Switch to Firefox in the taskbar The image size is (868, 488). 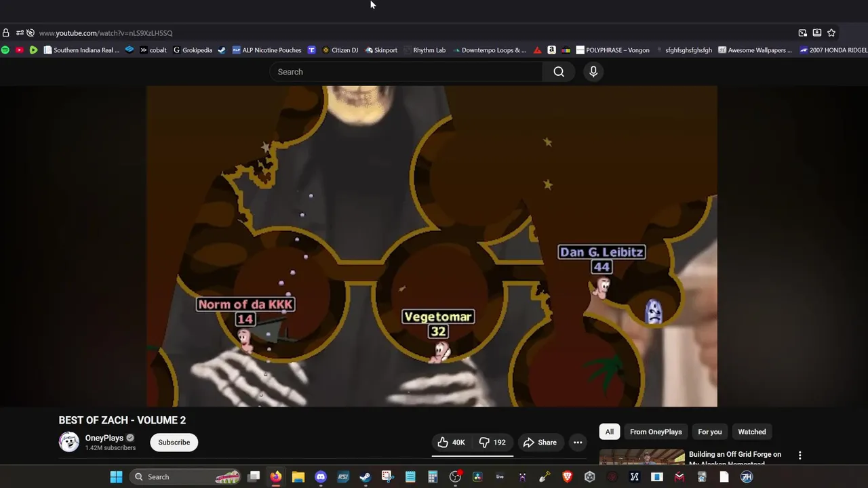point(275,477)
